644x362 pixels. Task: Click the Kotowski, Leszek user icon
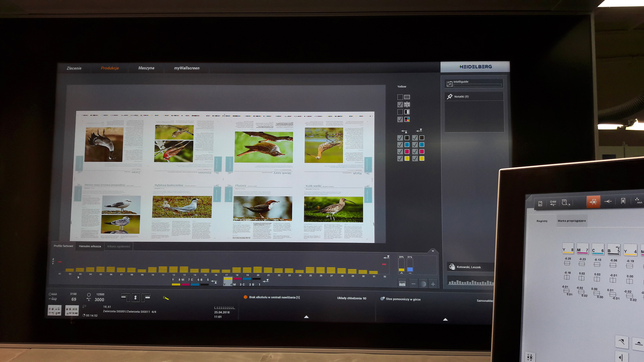[452, 267]
